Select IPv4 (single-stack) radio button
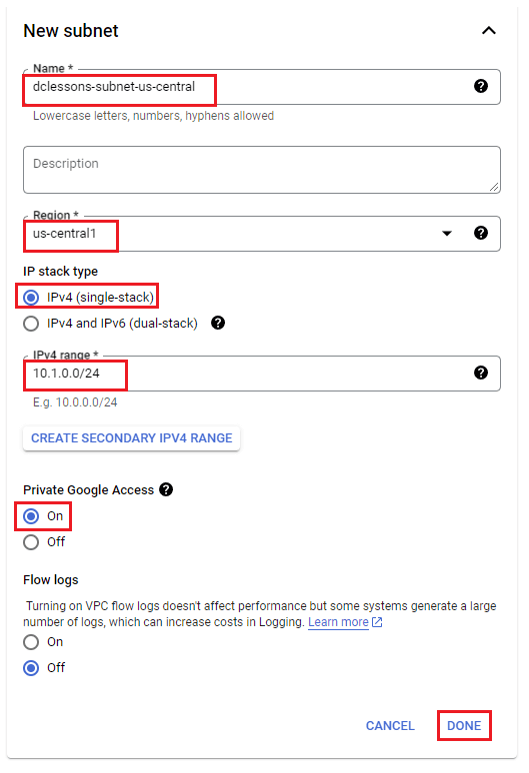The image size is (529, 773). tap(31, 297)
